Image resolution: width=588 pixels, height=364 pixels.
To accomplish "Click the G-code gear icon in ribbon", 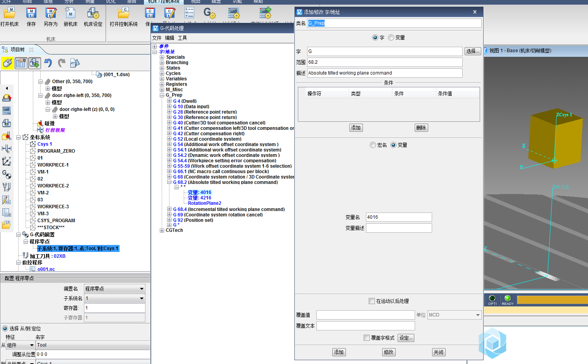I will click(x=209, y=13).
